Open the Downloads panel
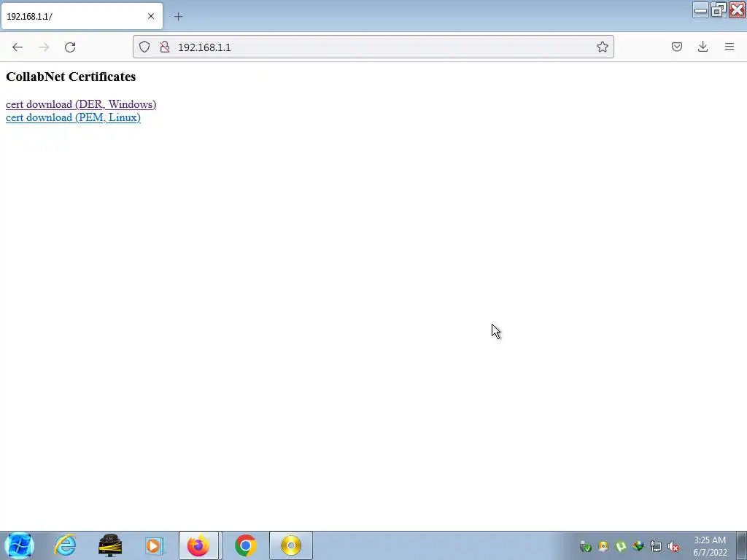 click(x=703, y=47)
